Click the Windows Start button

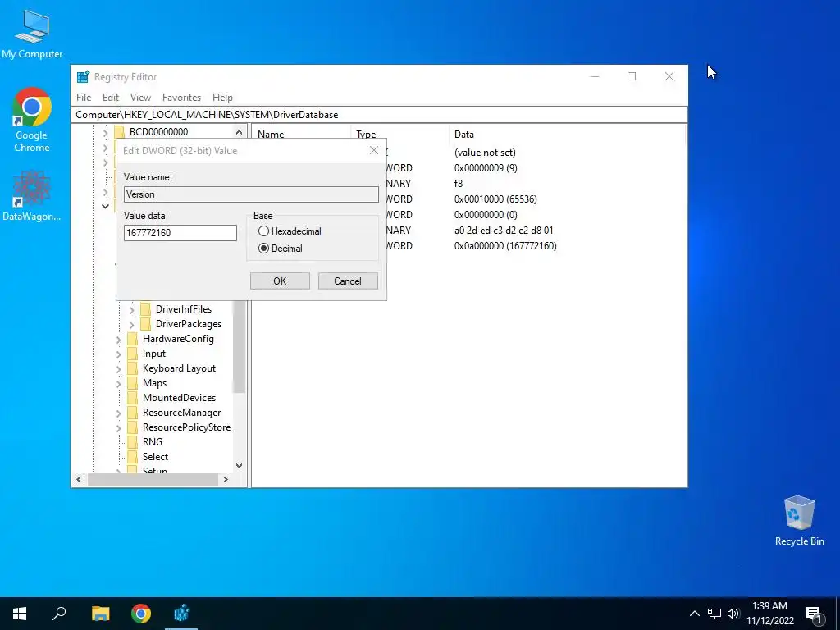pos(20,614)
